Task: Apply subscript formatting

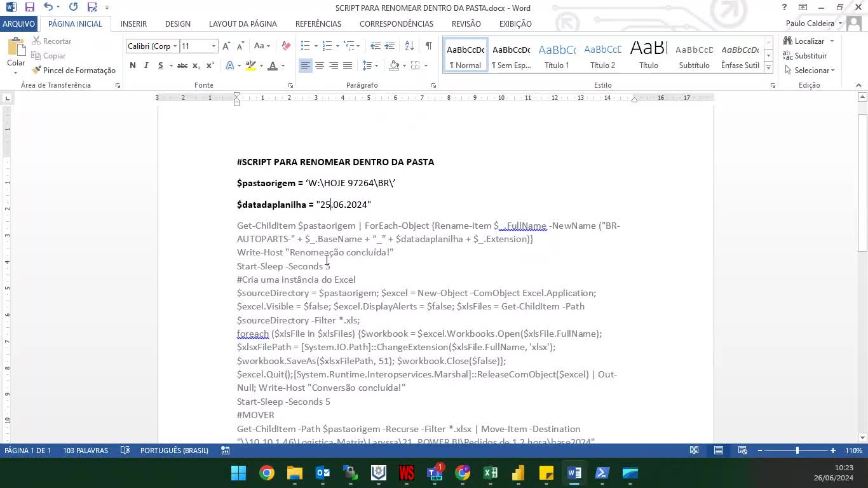Action: point(196,65)
